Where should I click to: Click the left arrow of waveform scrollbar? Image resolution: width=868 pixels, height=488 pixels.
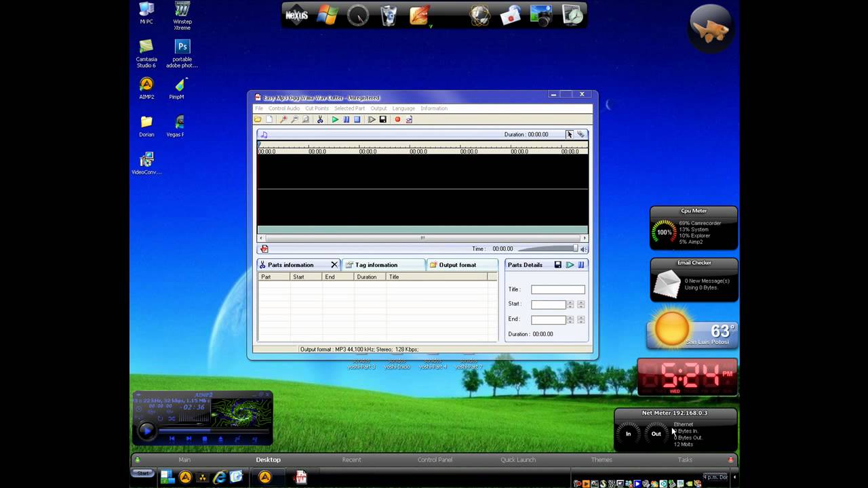pyautogui.click(x=260, y=238)
